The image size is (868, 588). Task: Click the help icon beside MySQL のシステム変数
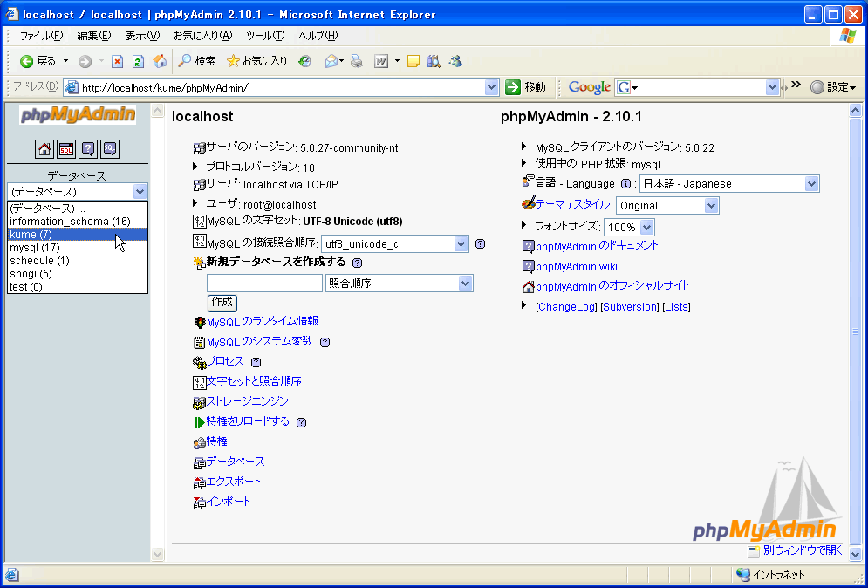tap(325, 342)
